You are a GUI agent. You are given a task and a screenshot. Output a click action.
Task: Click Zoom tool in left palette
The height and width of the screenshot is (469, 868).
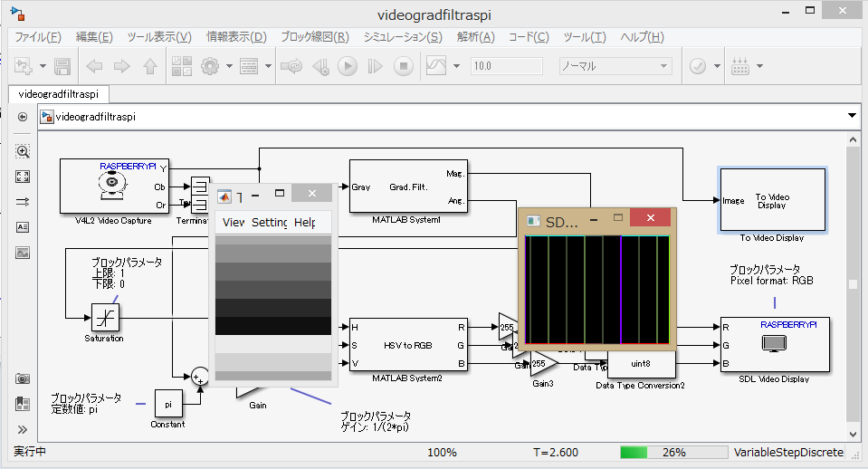[23, 151]
